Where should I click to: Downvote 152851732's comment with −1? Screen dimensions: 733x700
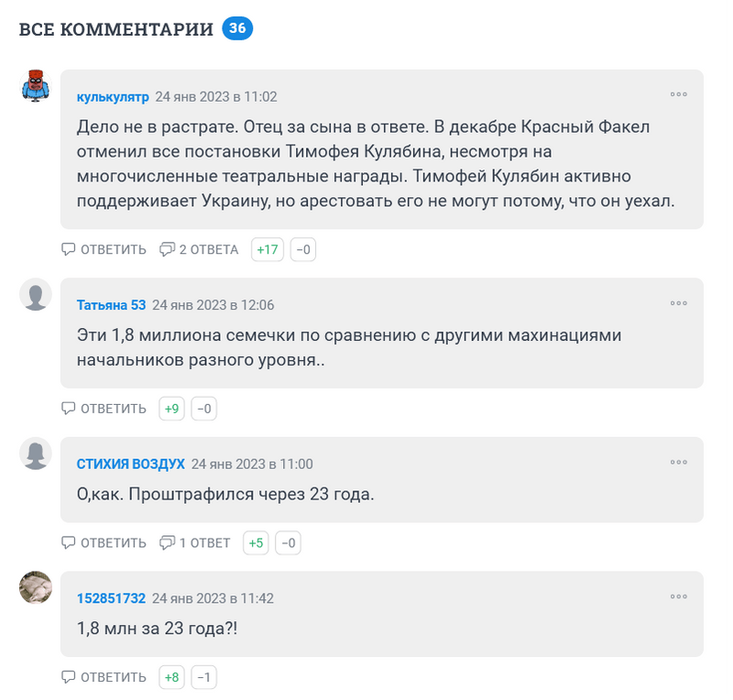click(204, 677)
